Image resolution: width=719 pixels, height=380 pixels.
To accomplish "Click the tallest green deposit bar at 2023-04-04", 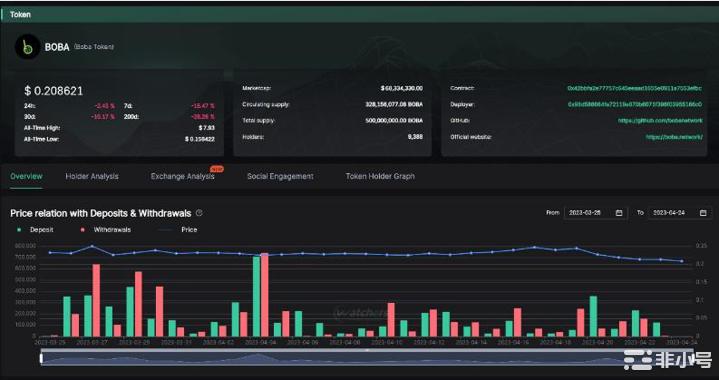I will pyautogui.click(x=257, y=297).
